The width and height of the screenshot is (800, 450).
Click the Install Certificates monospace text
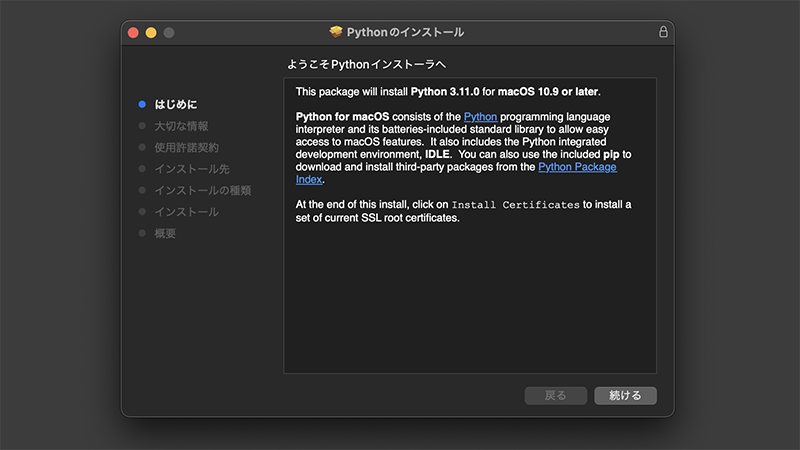[x=515, y=205]
